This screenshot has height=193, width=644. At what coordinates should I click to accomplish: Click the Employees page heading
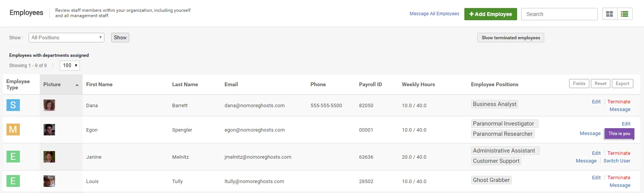click(x=26, y=13)
